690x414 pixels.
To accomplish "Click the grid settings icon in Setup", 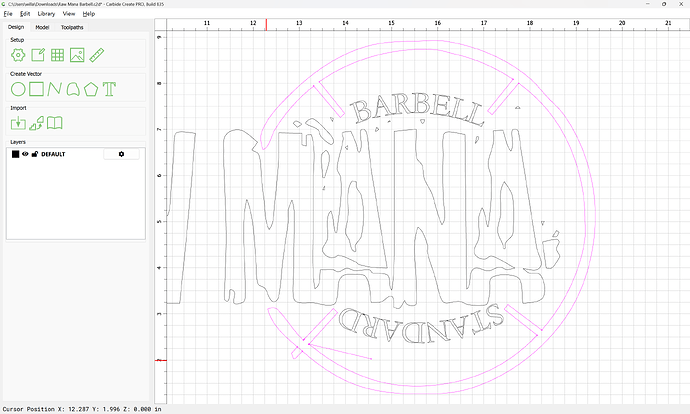I will (57, 54).
